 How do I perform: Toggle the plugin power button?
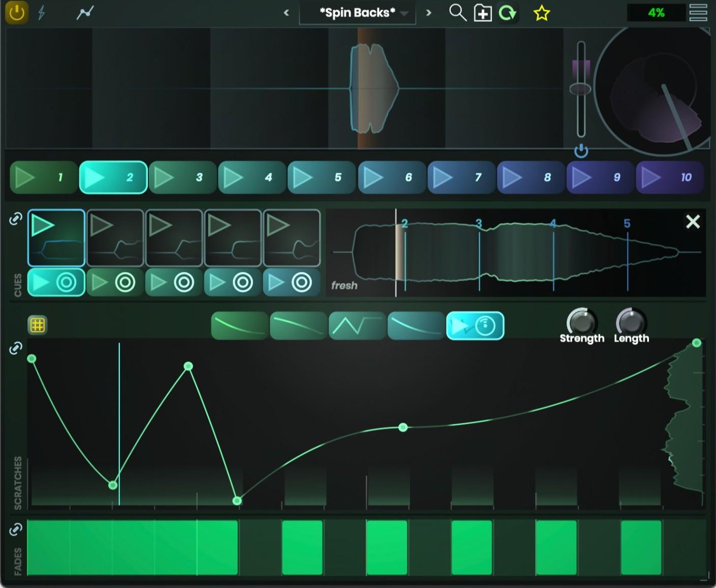coord(16,13)
